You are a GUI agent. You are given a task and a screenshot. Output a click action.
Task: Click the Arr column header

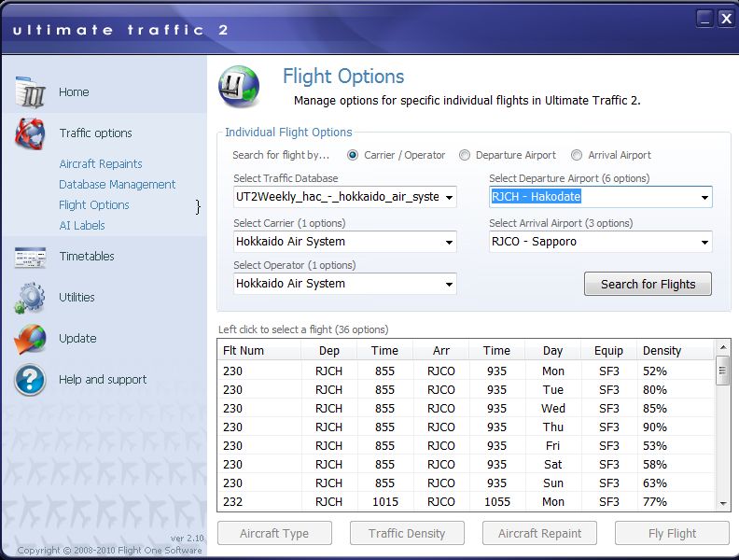click(x=441, y=351)
